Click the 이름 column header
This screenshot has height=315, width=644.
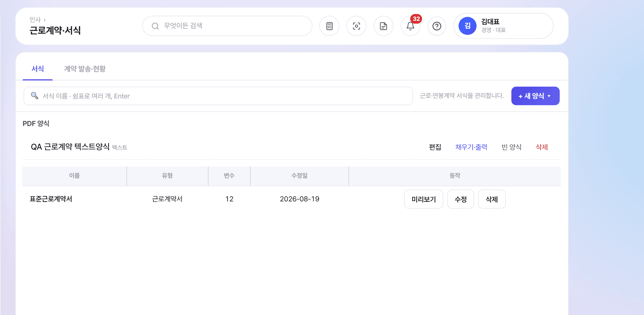tap(74, 176)
